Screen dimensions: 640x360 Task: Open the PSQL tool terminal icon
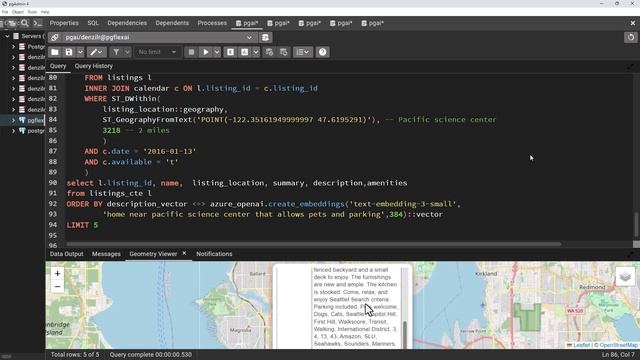click(x=38, y=23)
